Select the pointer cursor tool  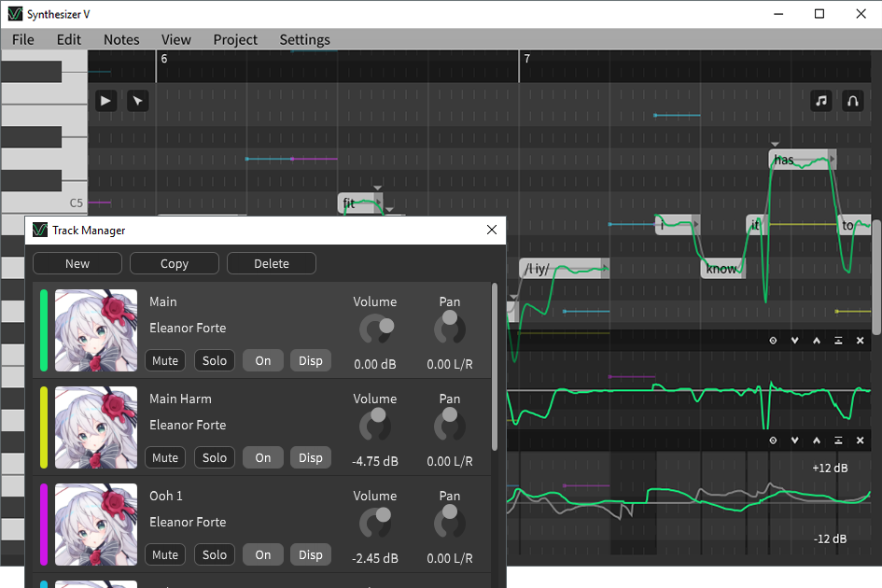click(137, 101)
